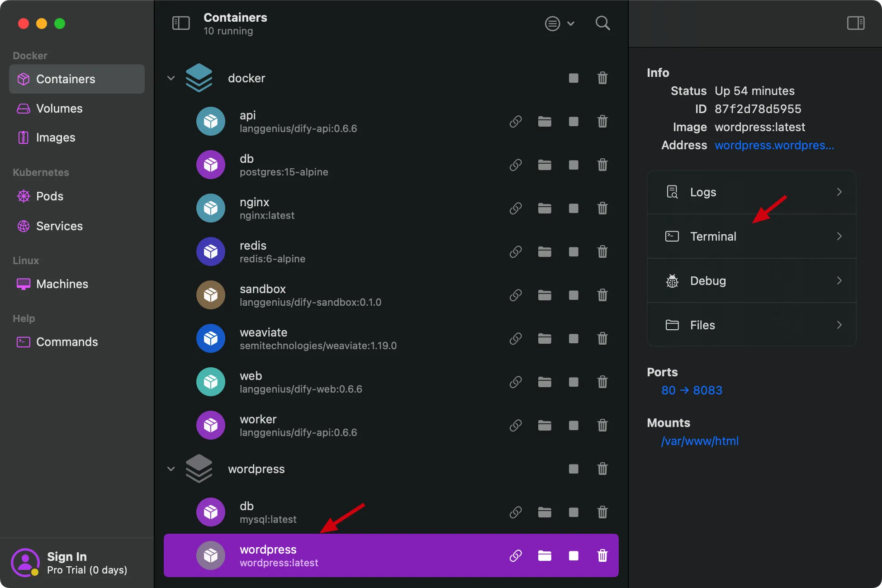This screenshot has width=882, height=588.
Task: Open Linux Machines section
Action: (77, 284)
